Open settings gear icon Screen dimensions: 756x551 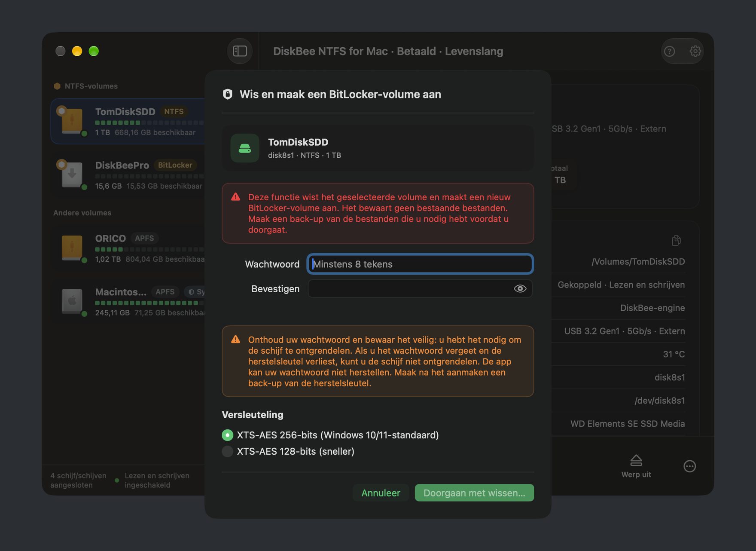(695, 52)
